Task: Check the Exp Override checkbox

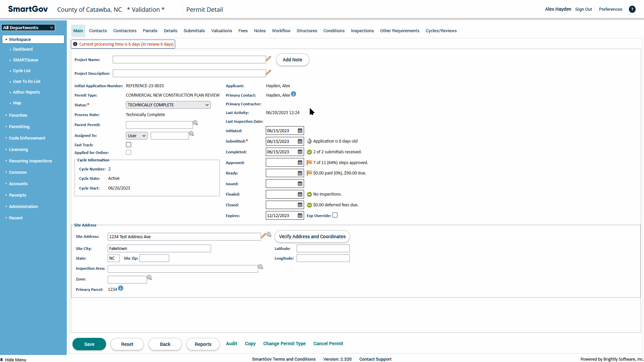Action: tap(335, 215)
